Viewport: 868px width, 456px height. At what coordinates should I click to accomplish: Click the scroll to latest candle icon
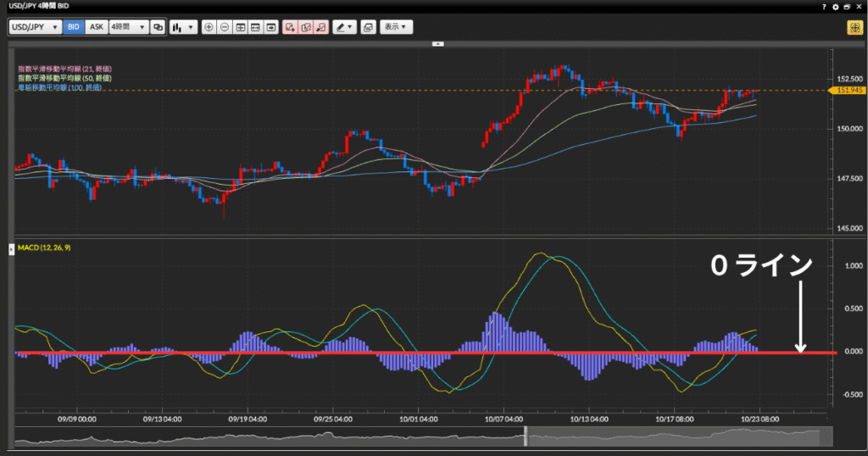[270, 27]
